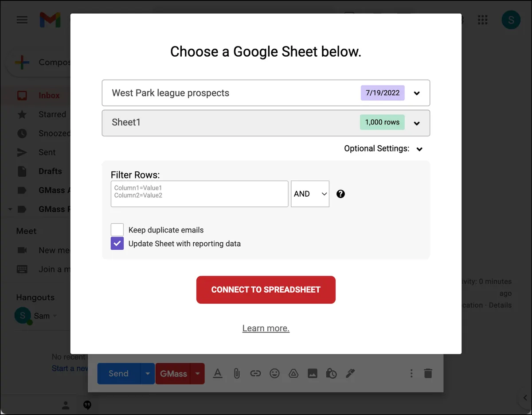Open more compose options three dots
Viewport: 532px width, 415px height.
[411, 374]
